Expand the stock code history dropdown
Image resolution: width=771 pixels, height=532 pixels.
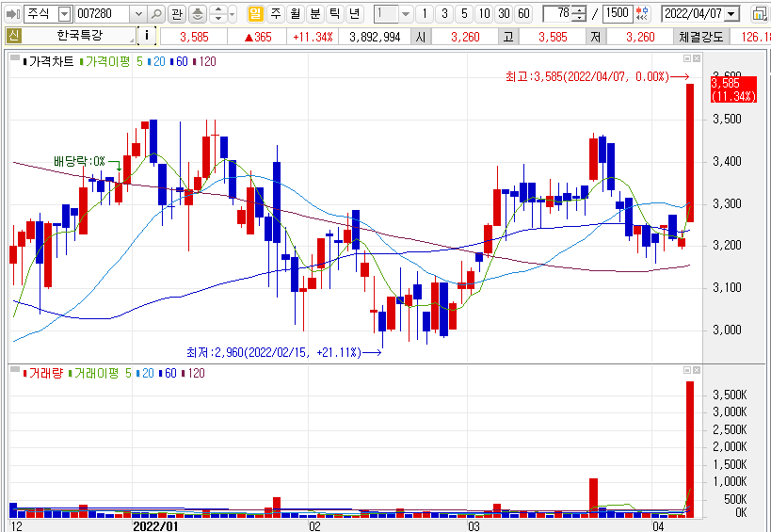point(138,14)
